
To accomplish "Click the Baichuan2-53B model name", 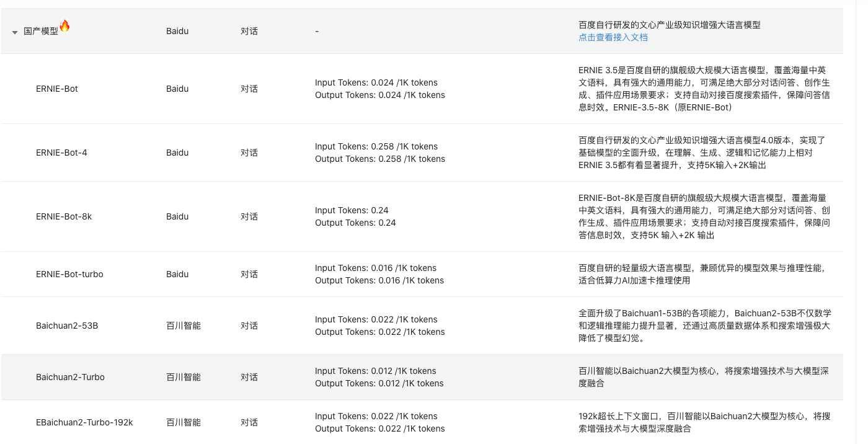I will pyautogui.click(x=67, y=326).
